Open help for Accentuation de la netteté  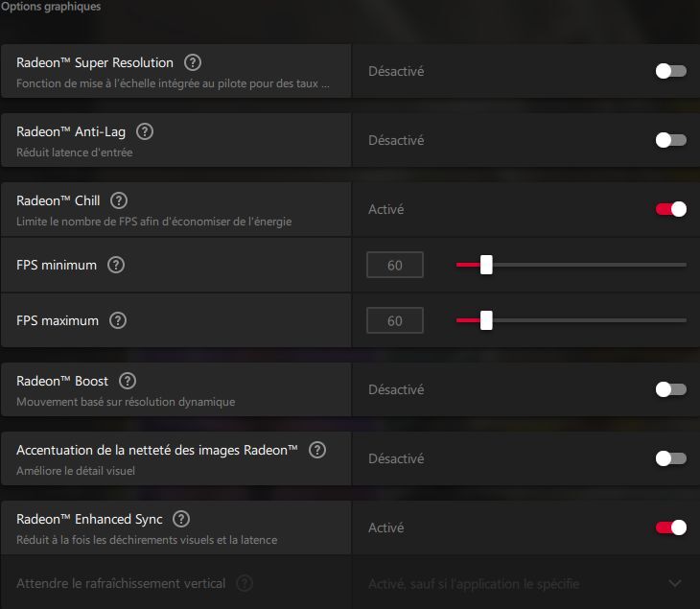coord(317,450)
